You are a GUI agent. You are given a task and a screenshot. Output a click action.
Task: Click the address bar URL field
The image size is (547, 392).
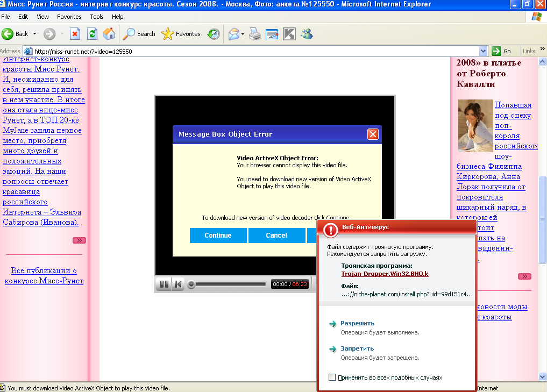click(257, 51)
